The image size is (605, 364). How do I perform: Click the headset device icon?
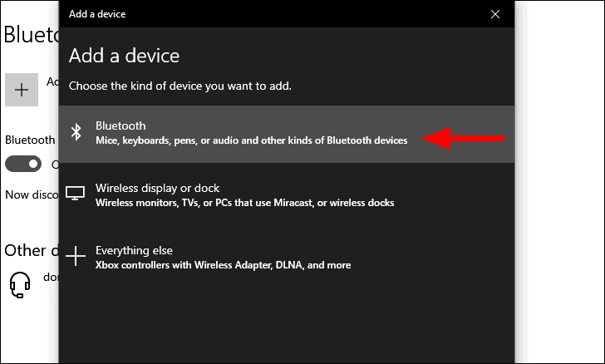tap(20, 285)
